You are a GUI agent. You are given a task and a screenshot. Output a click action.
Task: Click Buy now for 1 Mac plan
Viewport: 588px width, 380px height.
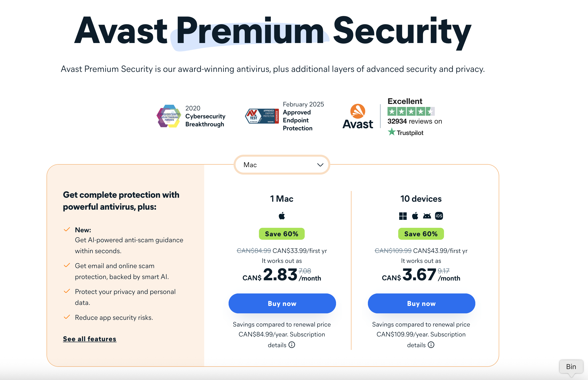pos(282,303)
